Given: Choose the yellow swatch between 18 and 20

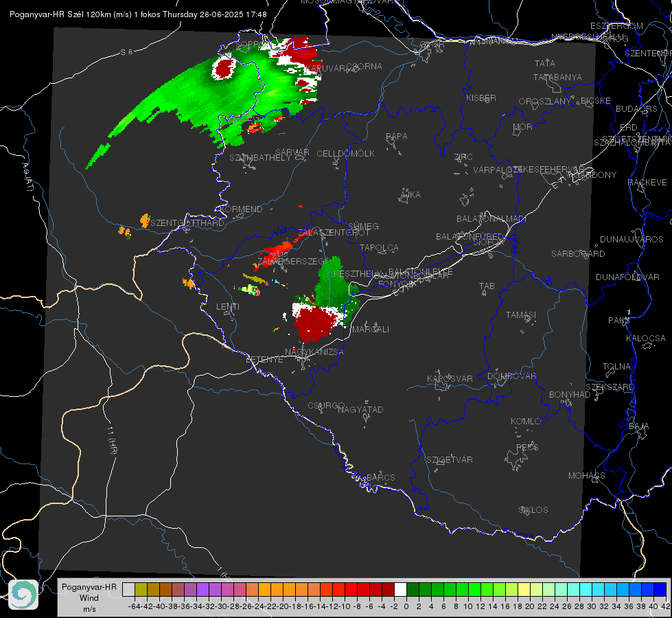Looking at the screenshot, I should point(524,590).
